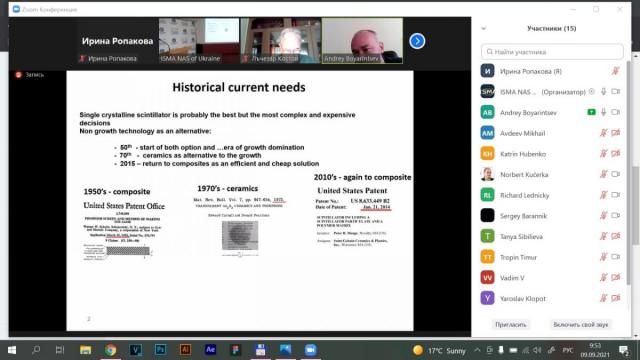Viewport: 640px width, 360px height.
Task: Toggle Yaroslav Klopot's muted microphone icon
Action: (604, 298)
